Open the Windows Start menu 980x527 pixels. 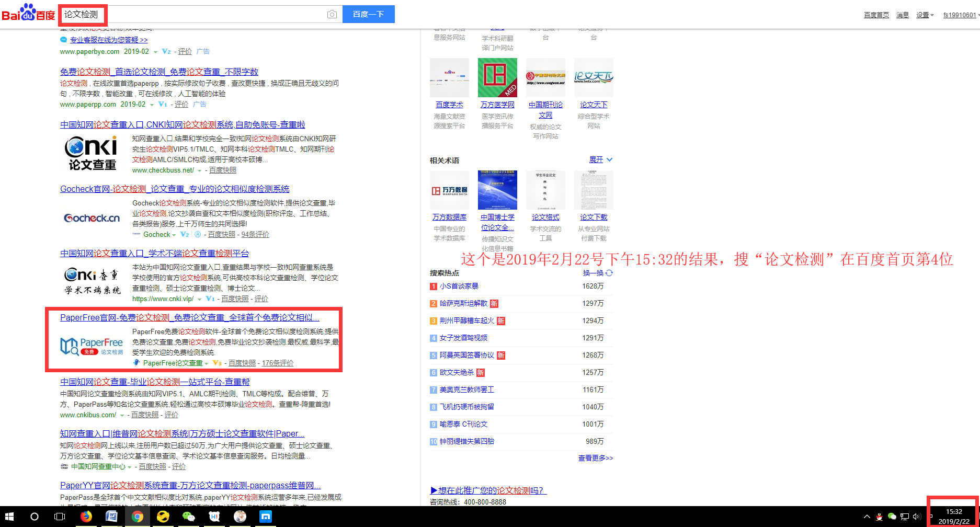[9, 517]
